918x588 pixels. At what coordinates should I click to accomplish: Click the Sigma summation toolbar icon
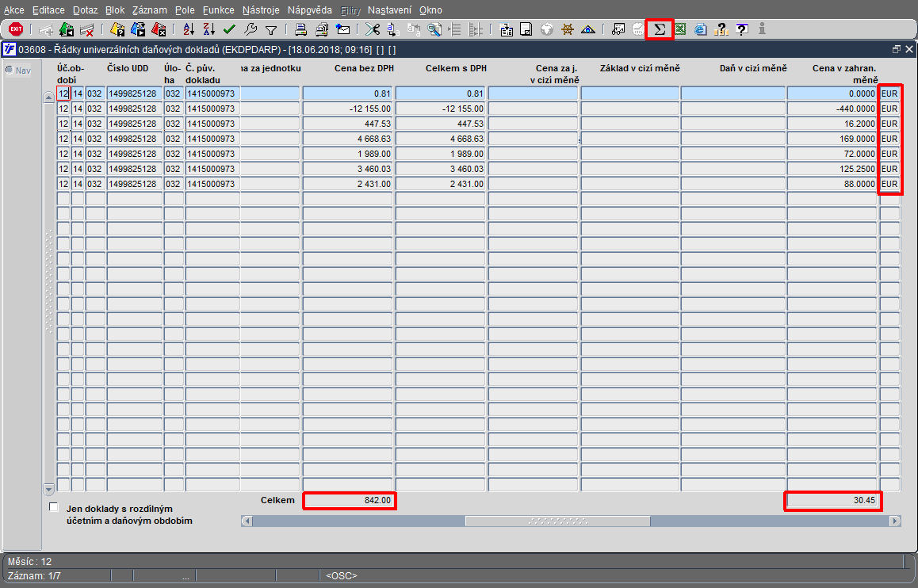point(660,29)
